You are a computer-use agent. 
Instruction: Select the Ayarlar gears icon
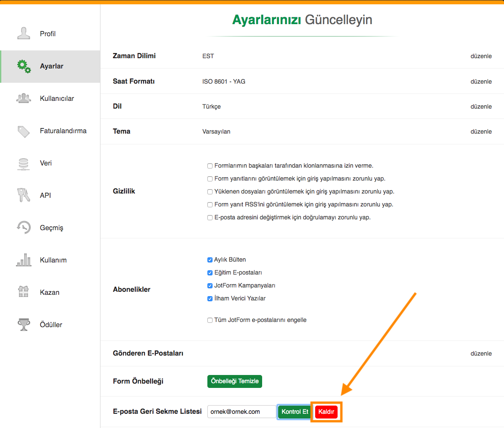(24, 66)
